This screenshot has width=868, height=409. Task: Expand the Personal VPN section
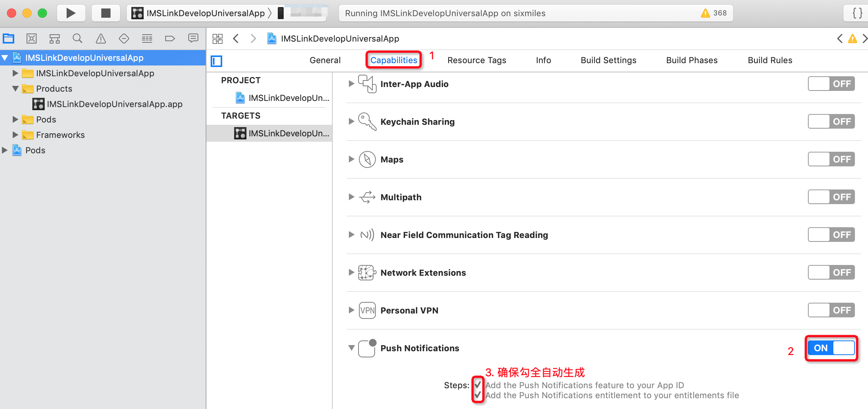[x=351, y=310]
